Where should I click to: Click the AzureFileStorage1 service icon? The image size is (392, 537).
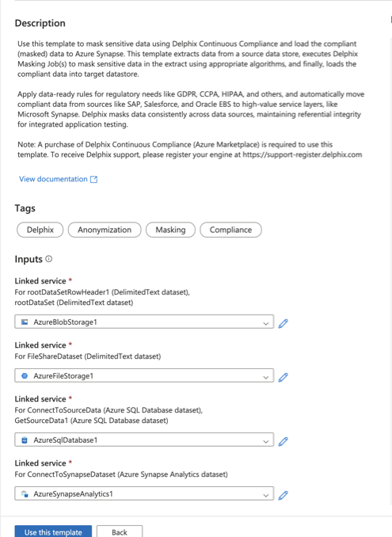click(x=25, y=375)
